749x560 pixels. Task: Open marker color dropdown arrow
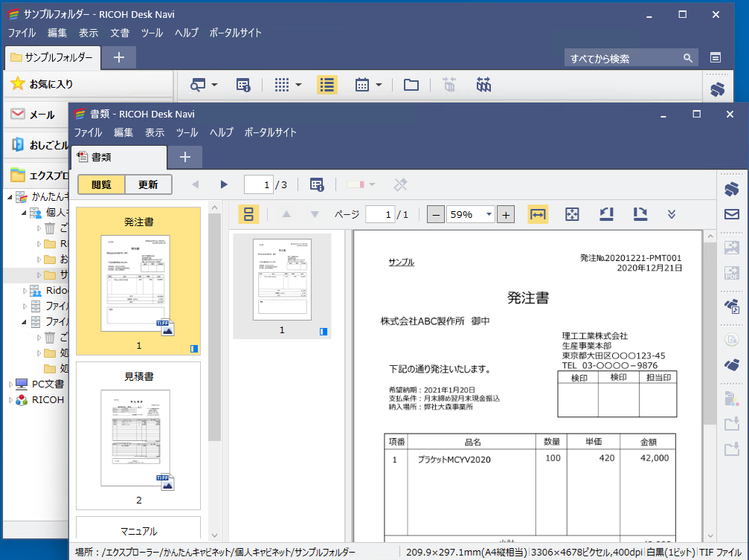(372, 184)
